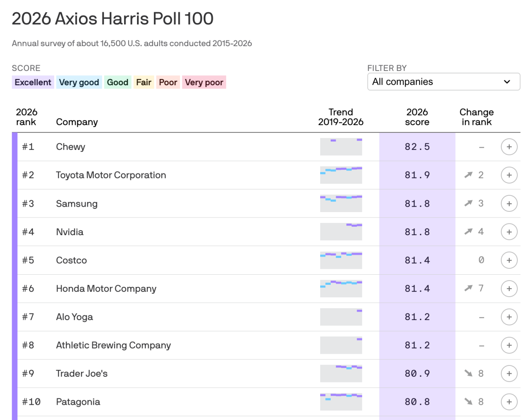Click the 2026 score column header

[x=417, y=117]
